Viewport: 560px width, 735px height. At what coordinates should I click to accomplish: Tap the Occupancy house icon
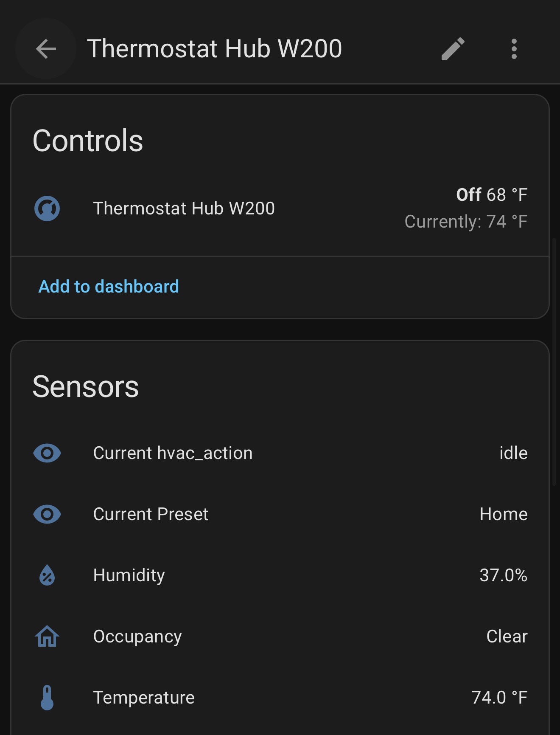(x=47, y=636)
